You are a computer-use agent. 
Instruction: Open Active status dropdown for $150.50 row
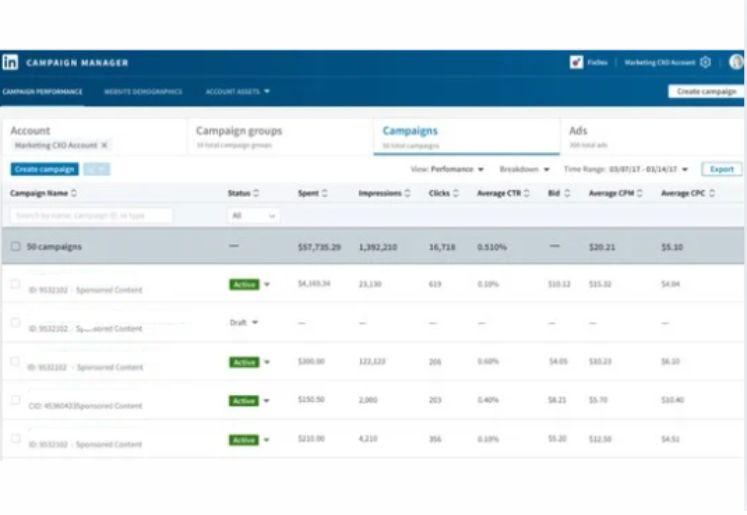[x=267, y=401]
